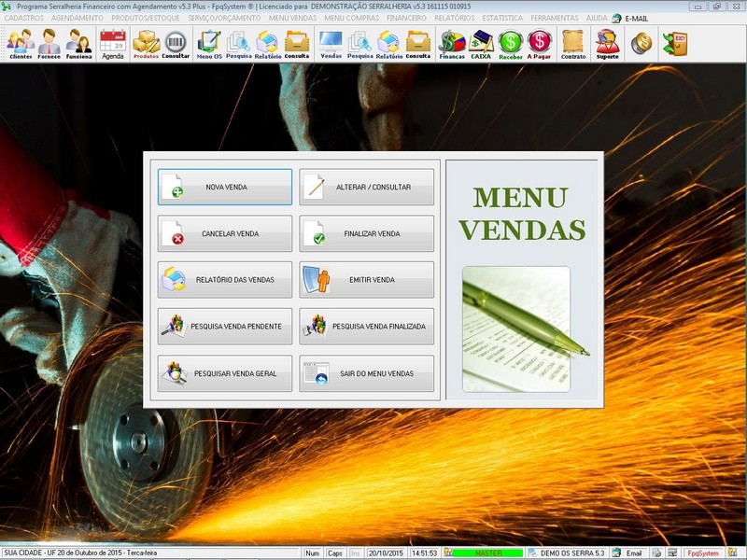
Task: Click the SUA CIDADE date text in status bar
Action: pos(81,553)
